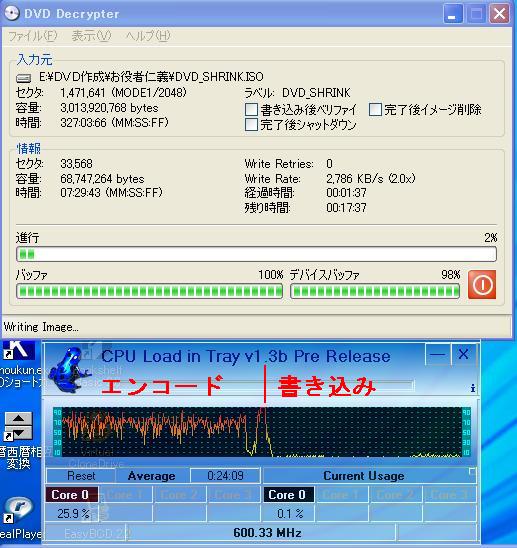
Task: Open the ファイル(F) menu
Action: (x=33, y=36)
